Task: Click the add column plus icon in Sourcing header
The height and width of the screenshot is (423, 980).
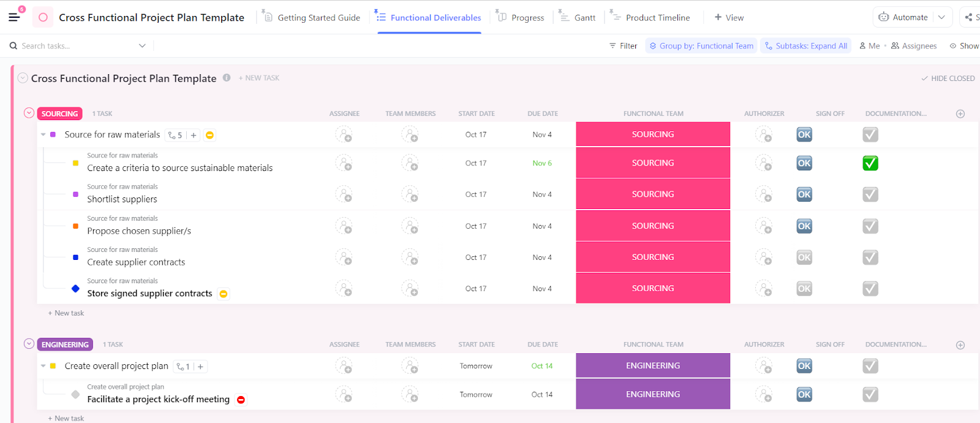Action: (960, 114)
